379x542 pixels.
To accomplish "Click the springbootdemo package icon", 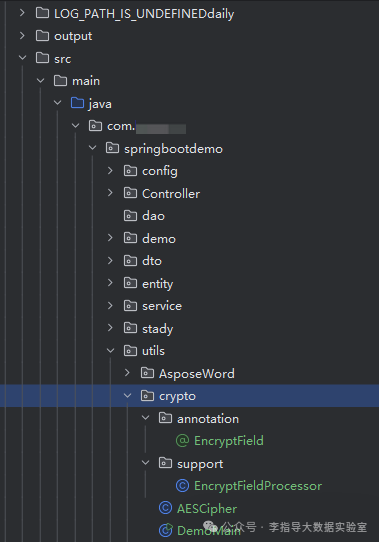I will pos(112,148).
